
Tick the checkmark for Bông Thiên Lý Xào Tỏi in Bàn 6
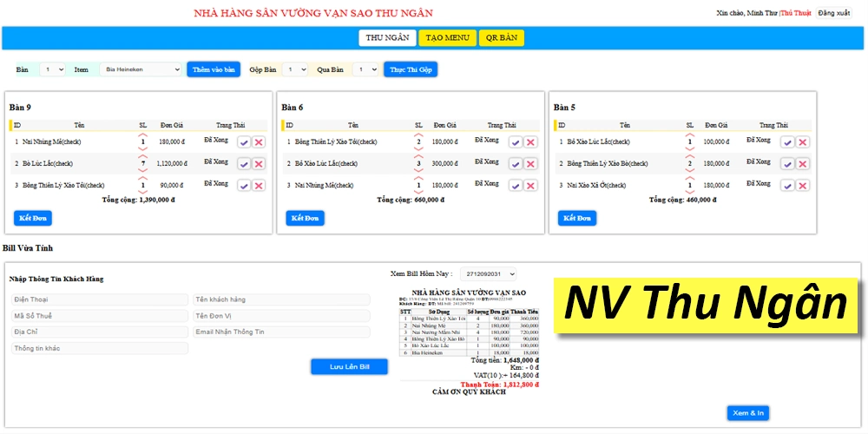coord(516,142)
